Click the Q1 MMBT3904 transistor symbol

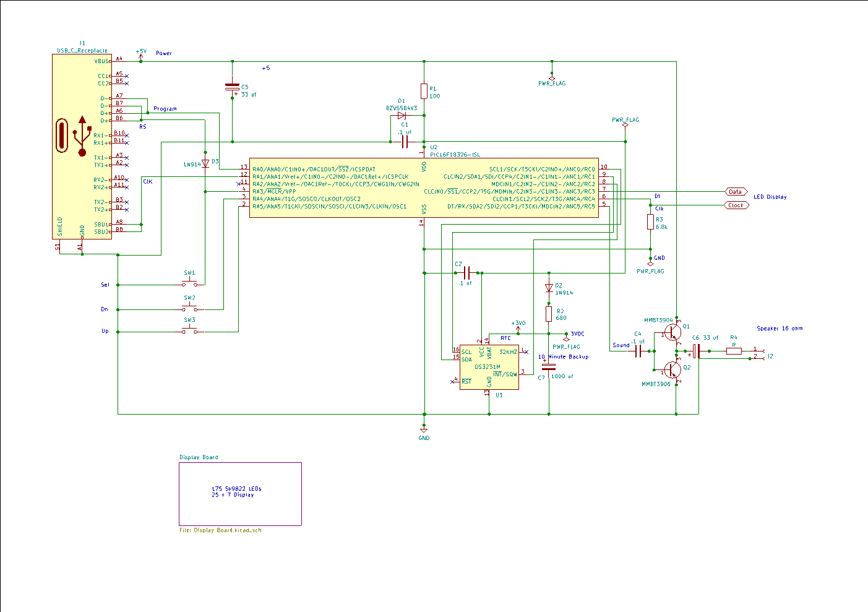(673, 333)
